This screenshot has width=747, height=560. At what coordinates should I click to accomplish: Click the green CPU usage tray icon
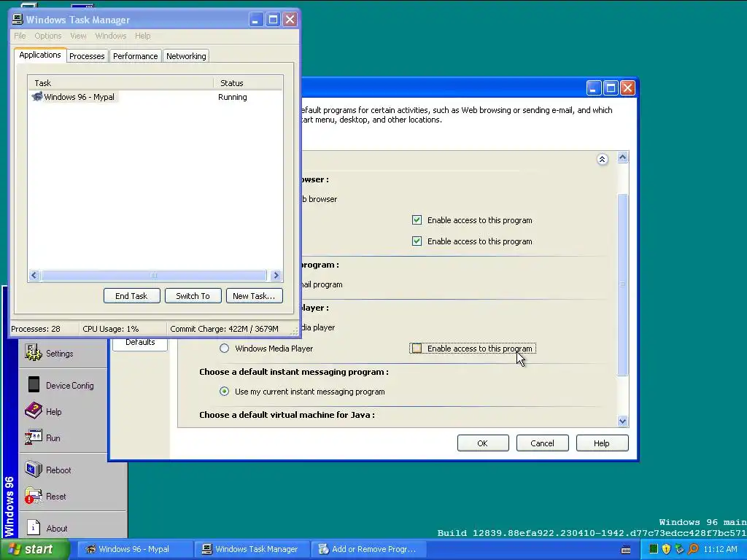coord(654,549)
